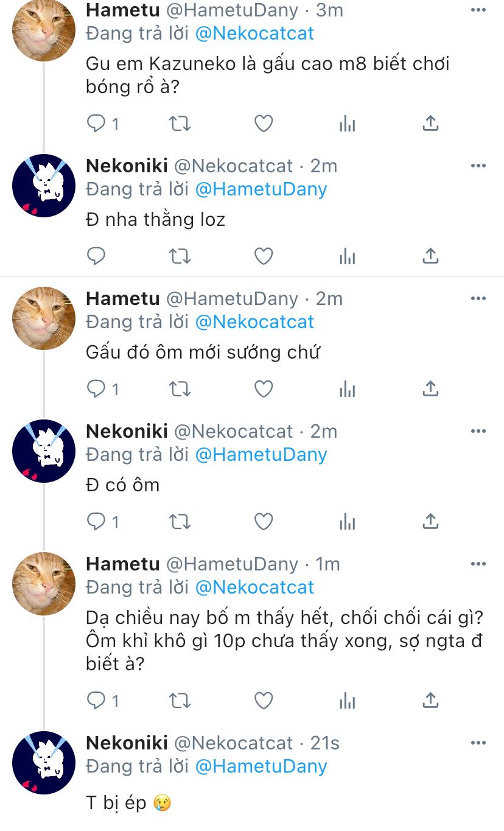Like the "Đ có ôm" reply

click(263, 522)
